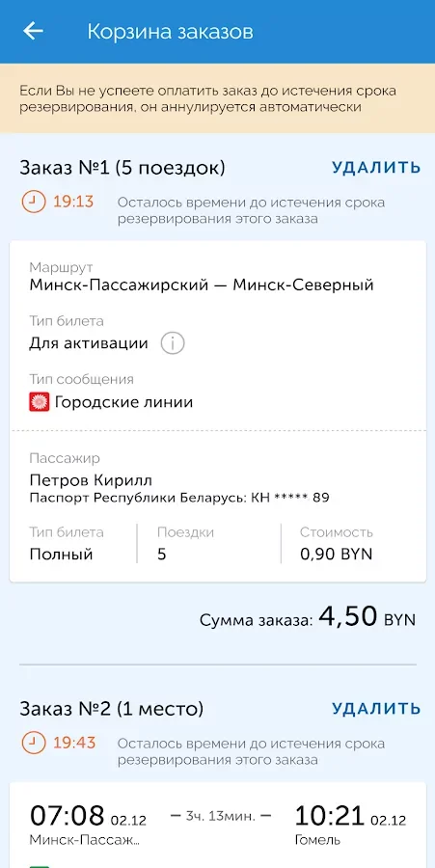Go back using the arrow icon
Screen dimensions: 435x868
click(x=33, y=31)
